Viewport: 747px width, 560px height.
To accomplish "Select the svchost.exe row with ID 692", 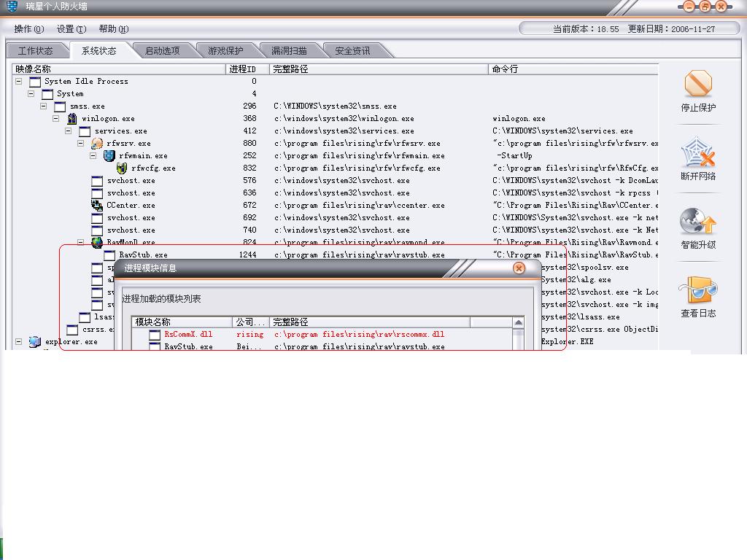I will [x=335, y=217].
